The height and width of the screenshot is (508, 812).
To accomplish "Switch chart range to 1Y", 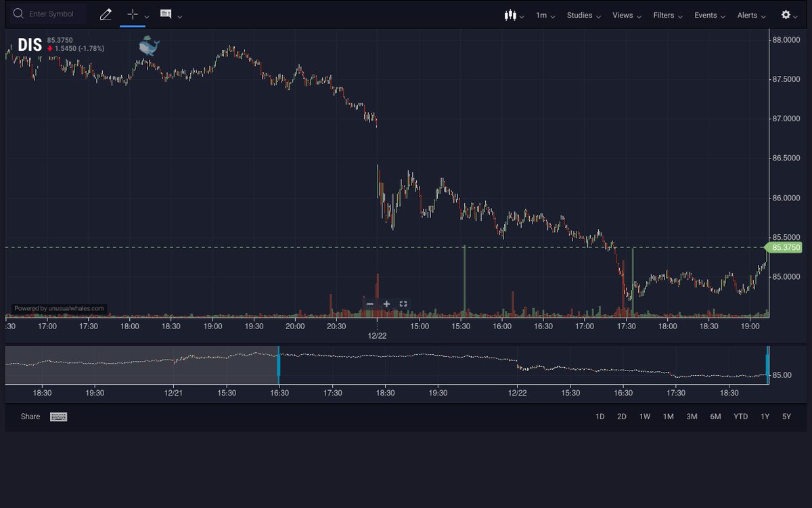I will [765, 417].
